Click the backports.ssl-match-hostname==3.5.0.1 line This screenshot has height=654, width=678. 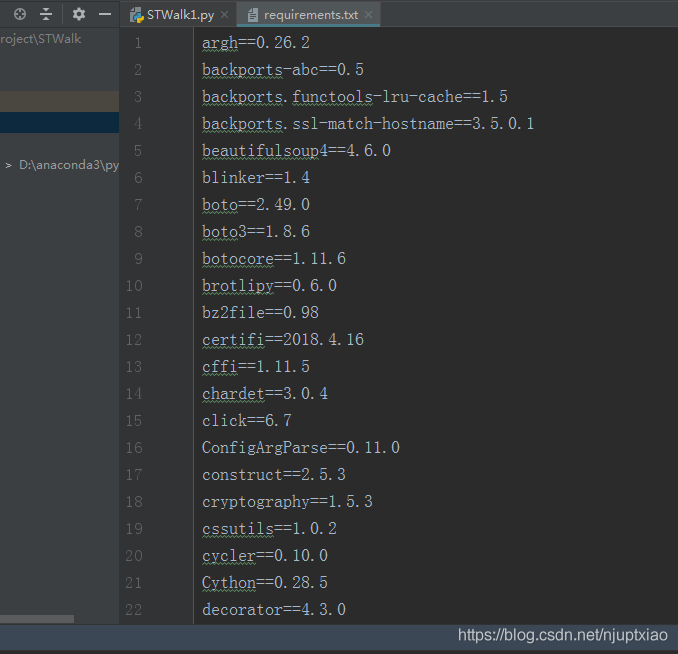(368, 124)
